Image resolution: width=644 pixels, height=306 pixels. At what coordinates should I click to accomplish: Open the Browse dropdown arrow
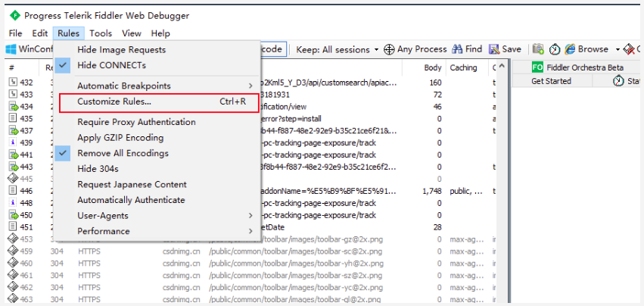click(x=618, y=50)
